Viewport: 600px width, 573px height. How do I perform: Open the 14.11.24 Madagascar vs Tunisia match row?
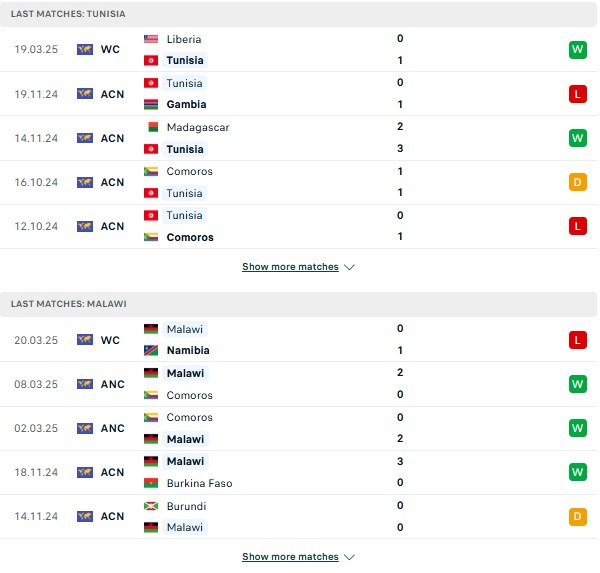point(298,138)
